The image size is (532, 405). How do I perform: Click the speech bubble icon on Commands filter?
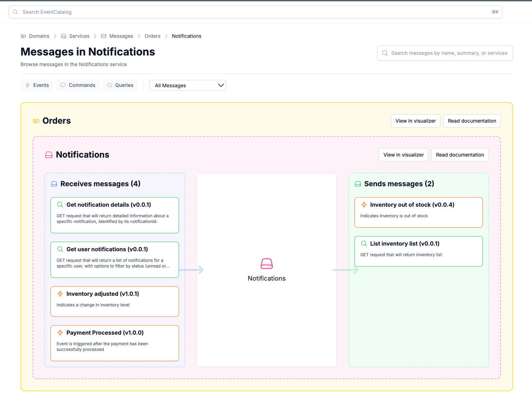[63, 85]
